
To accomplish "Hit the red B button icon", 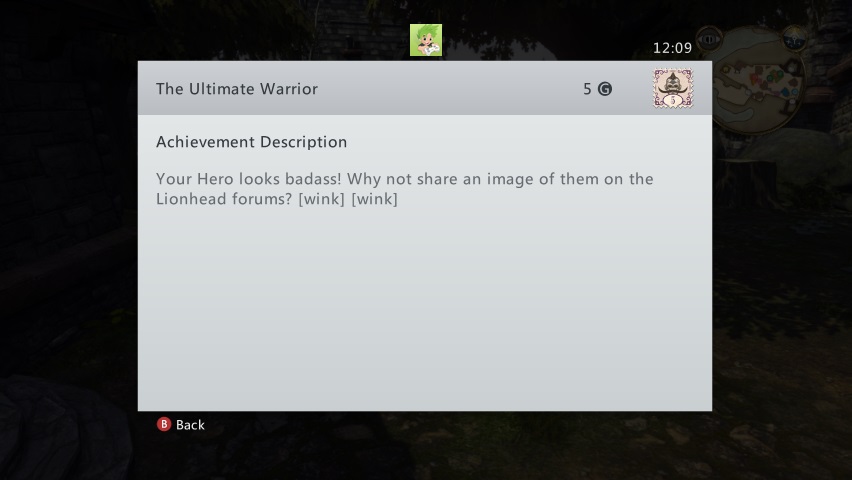I will 164,424.
